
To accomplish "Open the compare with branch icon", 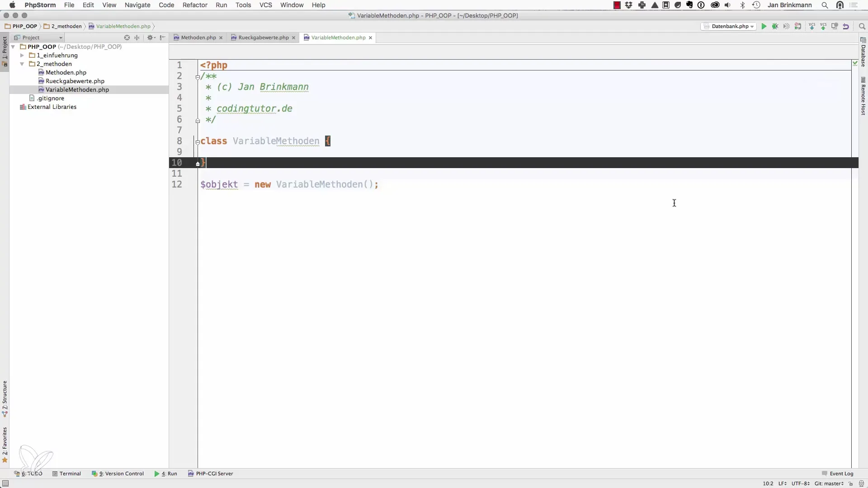I will coord(835,26).
